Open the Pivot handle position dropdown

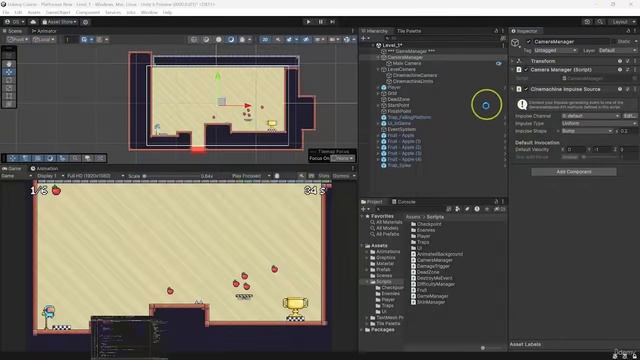tap(18, 40)
